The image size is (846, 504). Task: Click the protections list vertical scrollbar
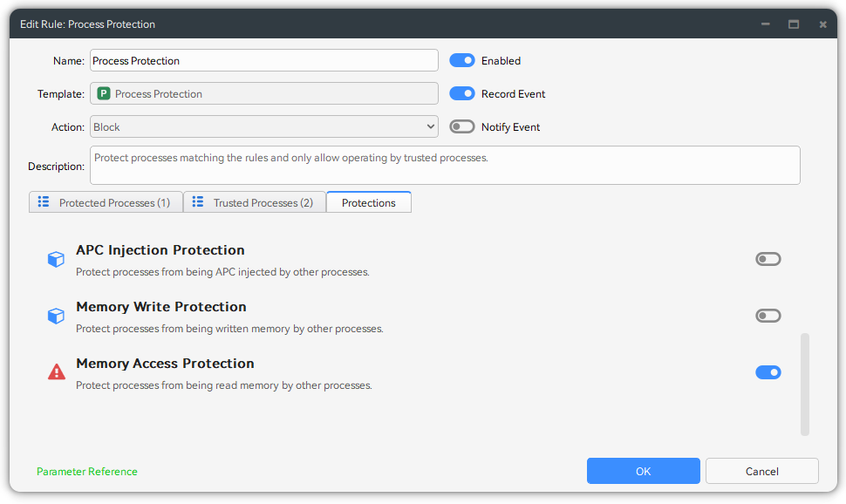coord(804,384)
